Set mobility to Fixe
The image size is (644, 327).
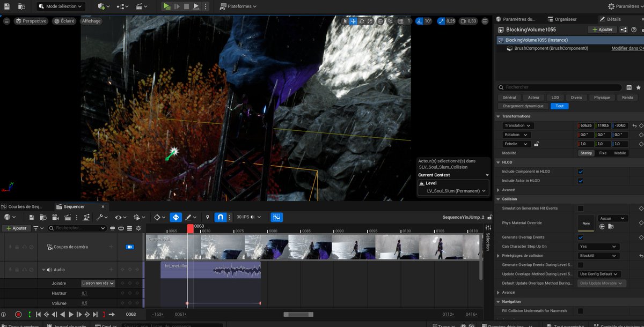point(603,153)
